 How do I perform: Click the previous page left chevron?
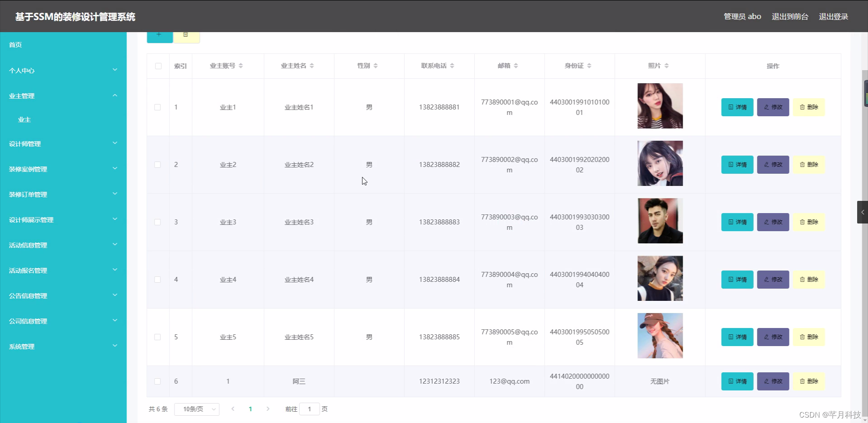[x=233, y=409]
